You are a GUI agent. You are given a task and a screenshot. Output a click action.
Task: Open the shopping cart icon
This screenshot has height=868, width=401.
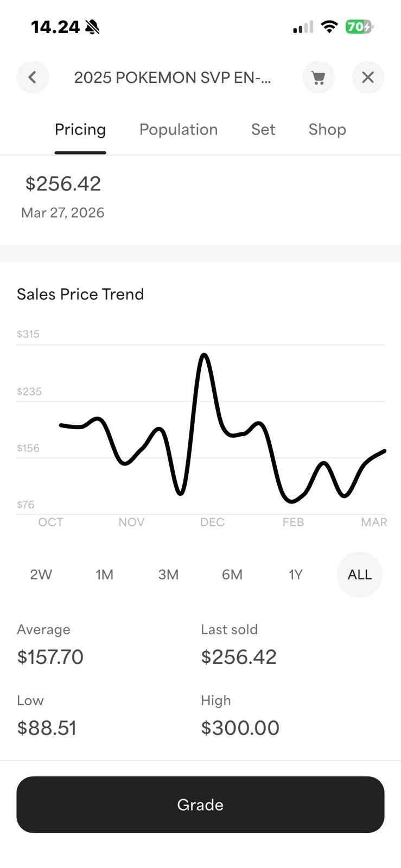319,78
